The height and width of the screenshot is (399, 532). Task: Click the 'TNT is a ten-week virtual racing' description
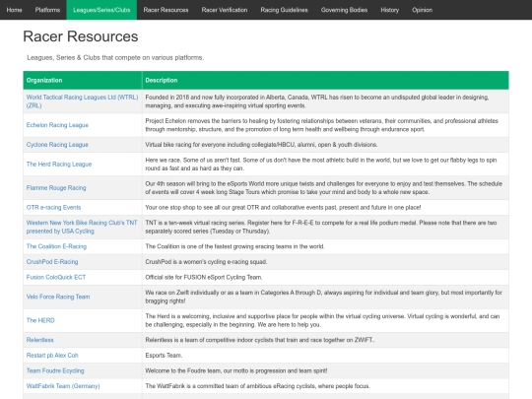321,227
